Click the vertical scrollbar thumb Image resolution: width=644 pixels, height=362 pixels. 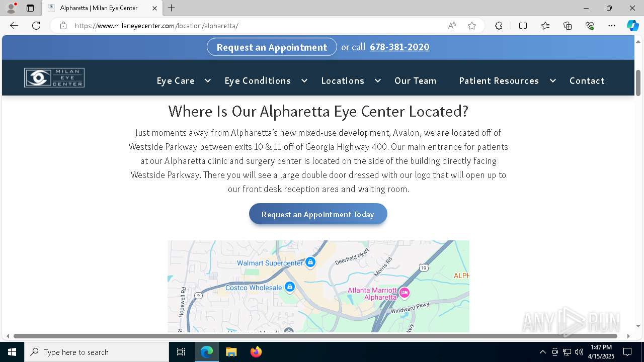tap(638, 83)
